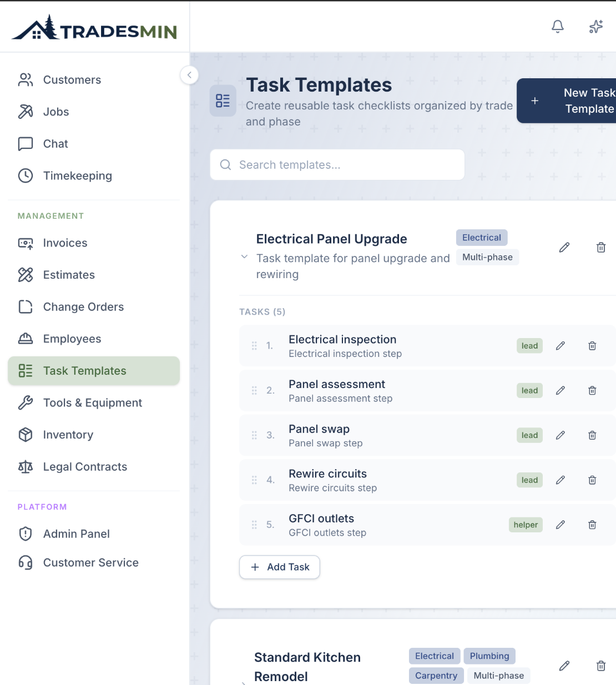The image size is (616, 685).
Task: Open Legal Contracts
Action: pos(94,467)
